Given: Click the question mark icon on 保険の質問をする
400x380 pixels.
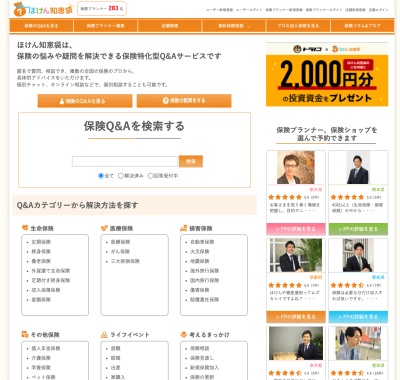Looking at the screenshot, I should tap(166, 100).
